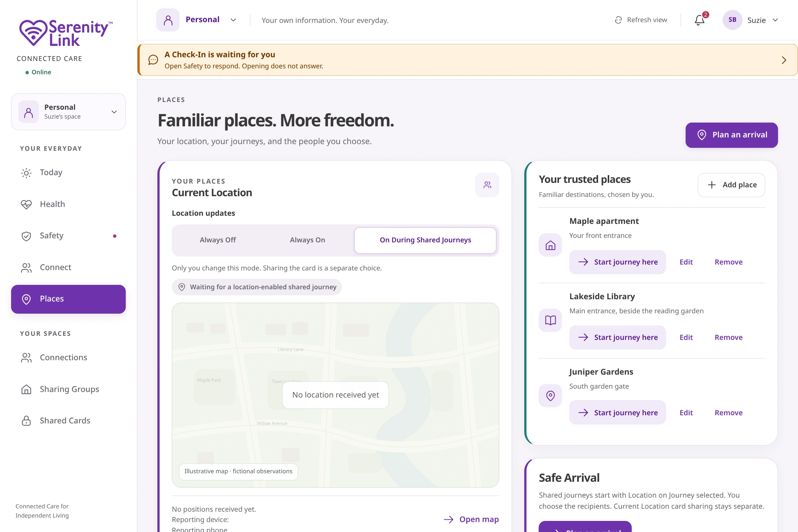Start journey here at Juniper Gardens

point(617,413)
